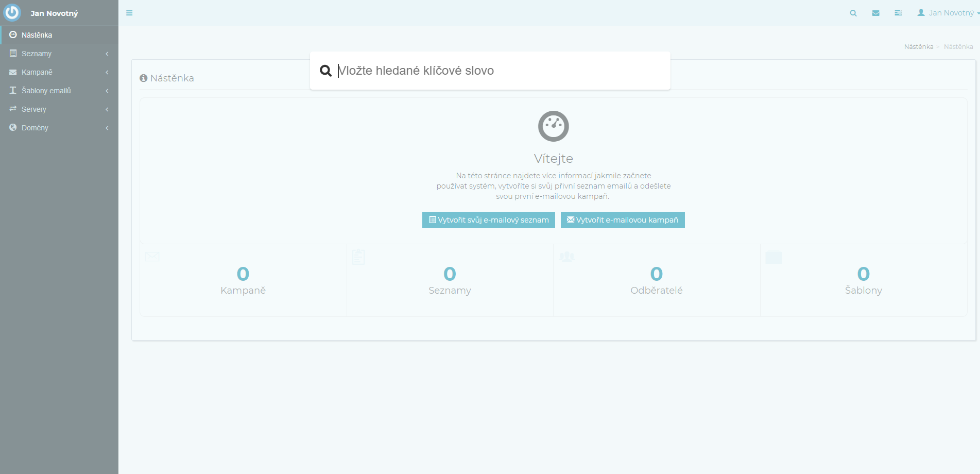This screenshot has height=474, width=980.
Task: Open the Domény sidebar menu
Action: pos(59,128)
